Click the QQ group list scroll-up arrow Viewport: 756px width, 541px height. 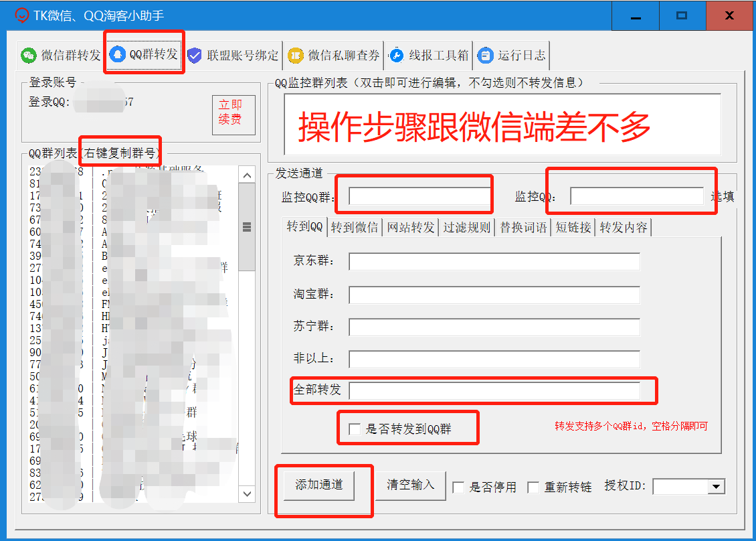coord(248,175)
